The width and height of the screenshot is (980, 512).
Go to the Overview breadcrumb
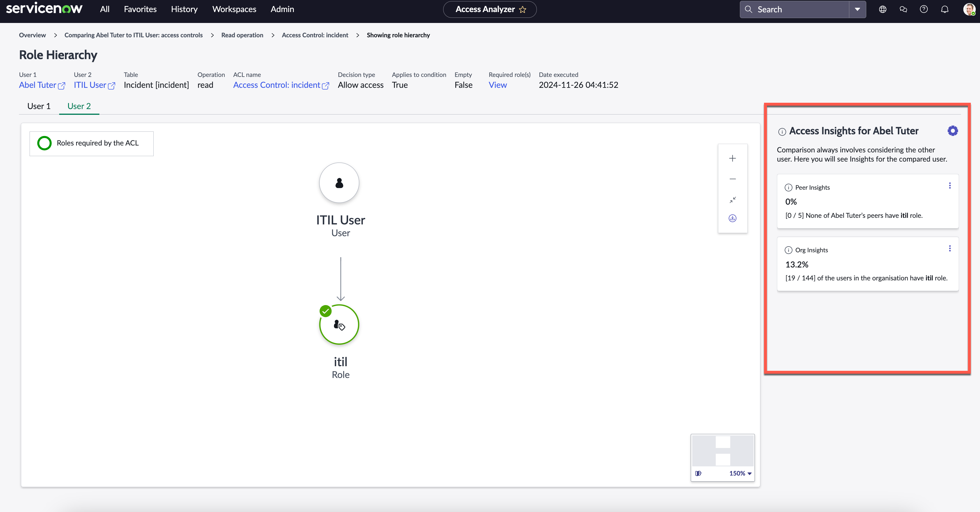point(32,35)
